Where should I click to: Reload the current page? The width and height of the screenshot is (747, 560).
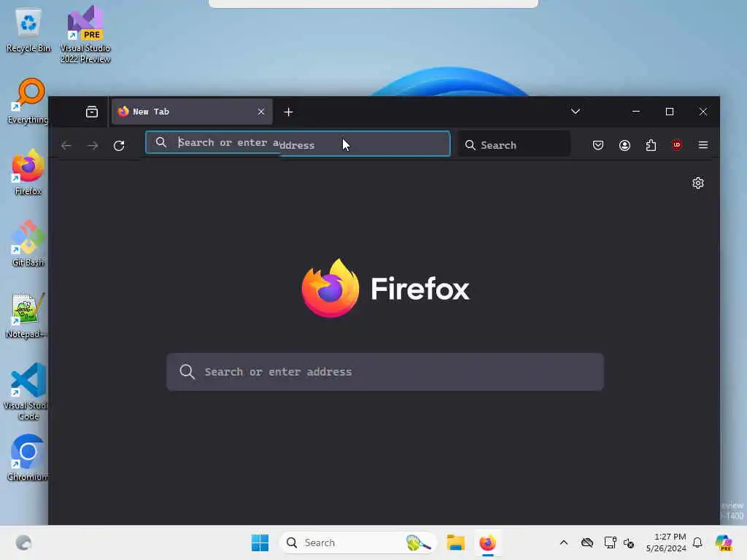(x=119, y=145)
